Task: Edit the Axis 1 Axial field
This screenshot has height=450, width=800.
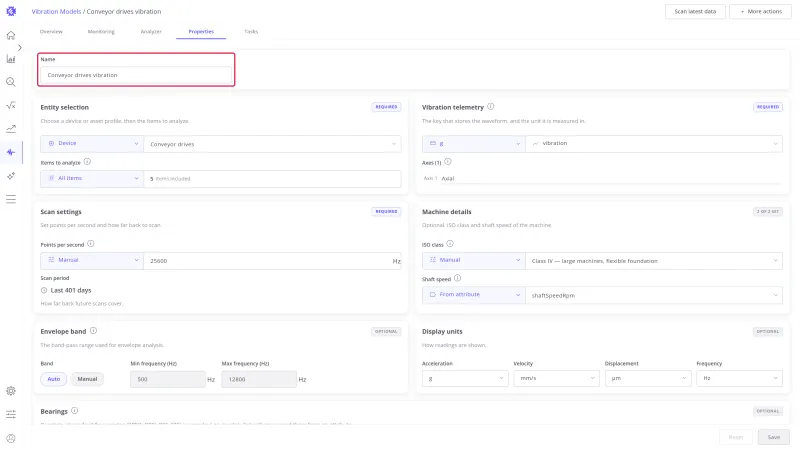Action: 611,179
